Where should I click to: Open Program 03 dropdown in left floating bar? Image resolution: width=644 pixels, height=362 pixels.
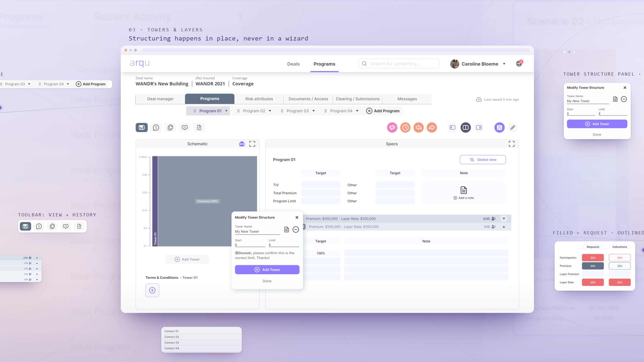point(29,84)
